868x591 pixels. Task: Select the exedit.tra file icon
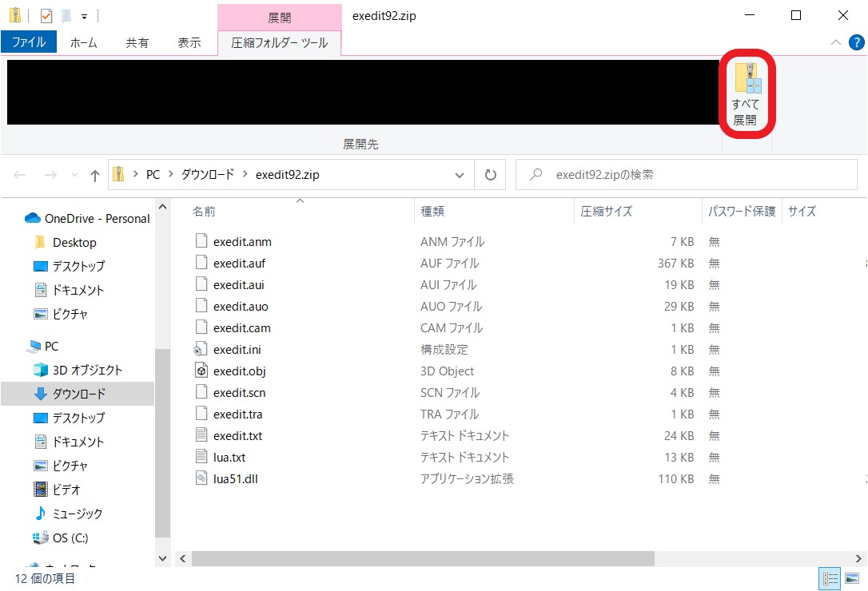pos(201,414)
